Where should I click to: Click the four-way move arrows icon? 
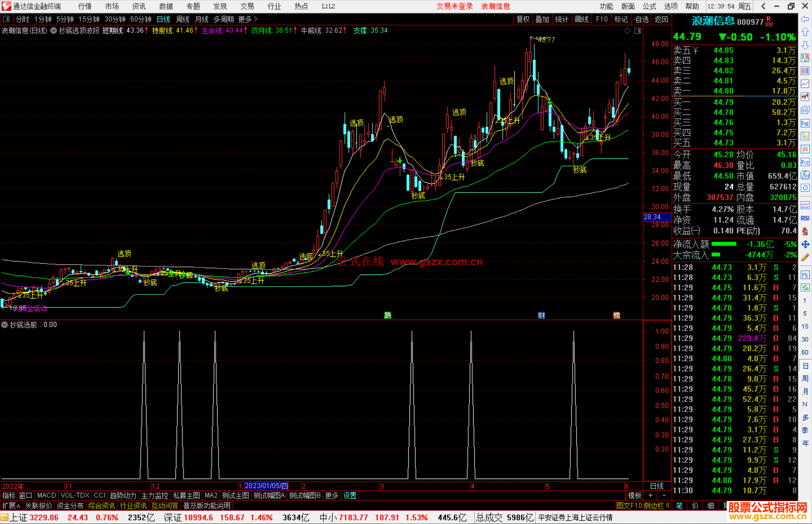(805, 245)
